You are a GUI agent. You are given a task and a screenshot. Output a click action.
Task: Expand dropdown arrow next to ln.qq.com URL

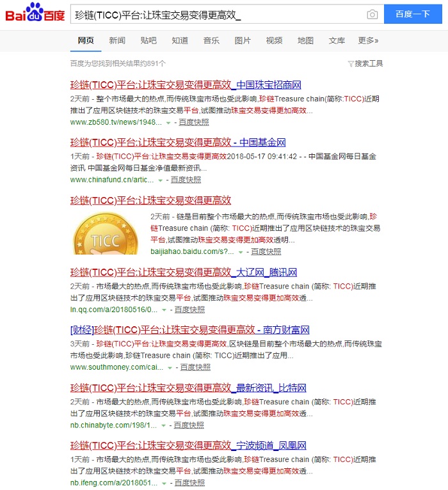[x=164, y=310]
